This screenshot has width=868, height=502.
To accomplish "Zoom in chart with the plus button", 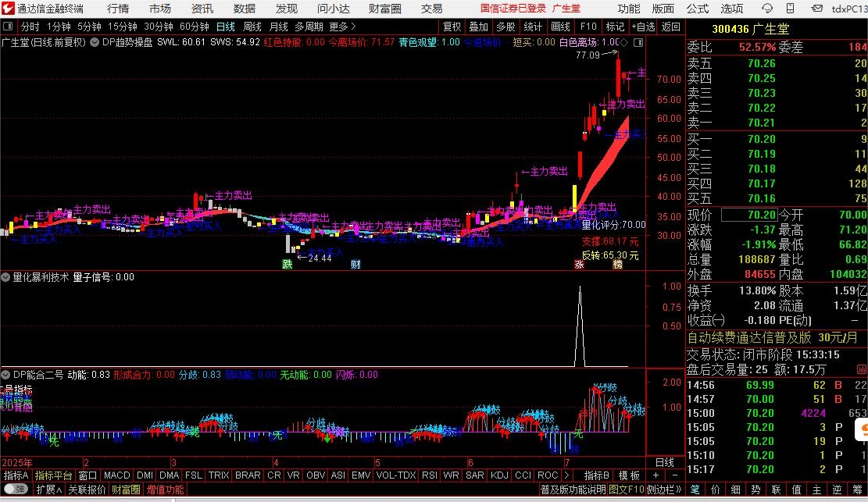I will click(656, 475).
